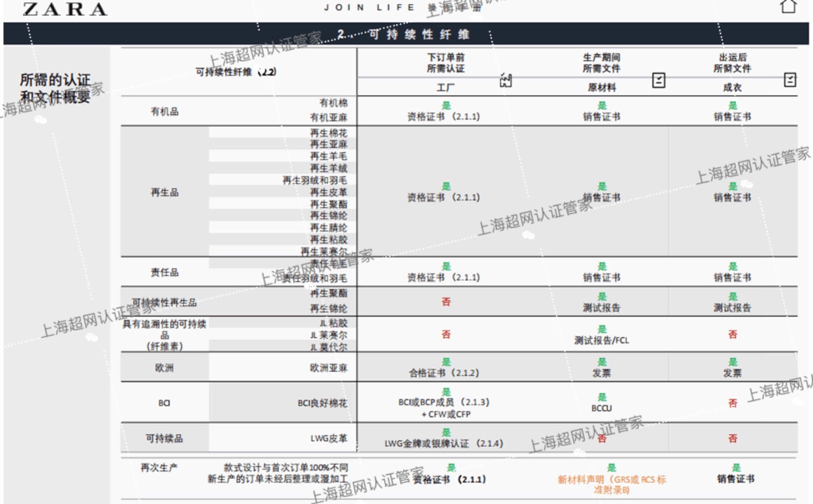Click the 再生亚麻 fiber entry

[x=329, y=144]
